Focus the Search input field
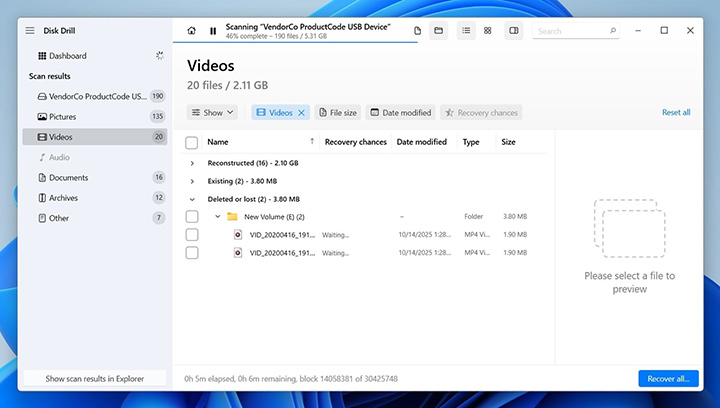The image size is (720, 408). click(x=575, y=31)
